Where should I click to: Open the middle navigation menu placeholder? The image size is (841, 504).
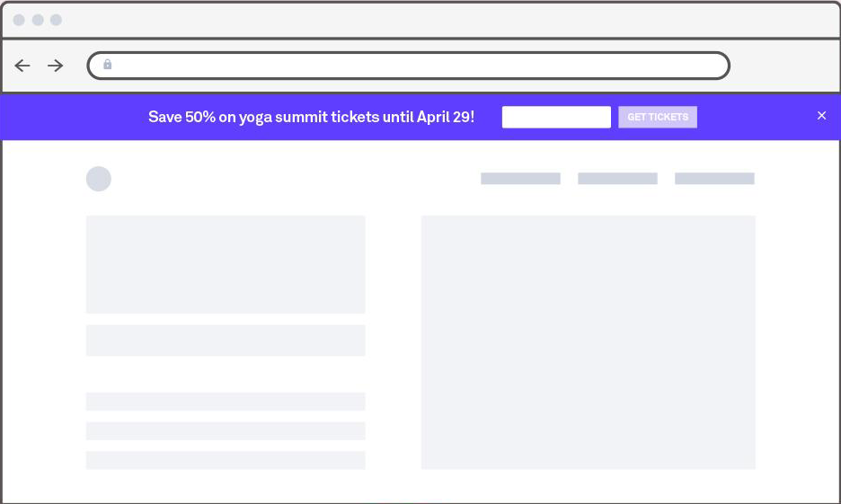pos(617,179)
